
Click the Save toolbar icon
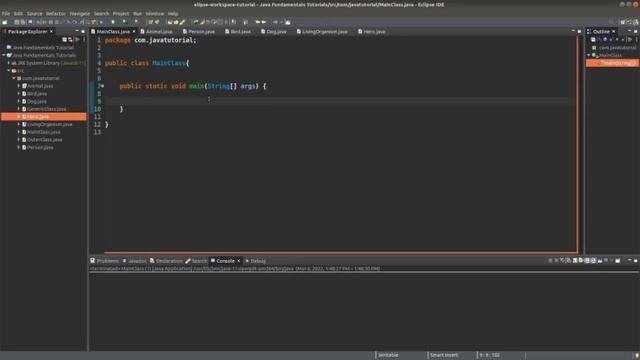pyautogui.click(x=17, y=22)
